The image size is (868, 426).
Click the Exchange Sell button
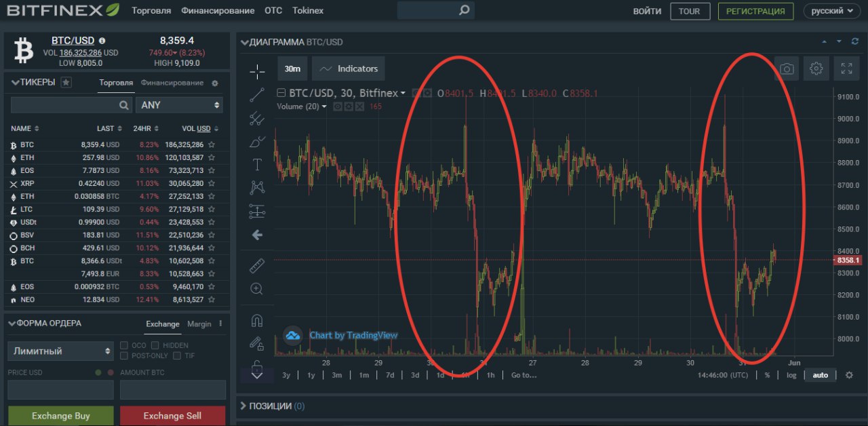click(173, 416)
